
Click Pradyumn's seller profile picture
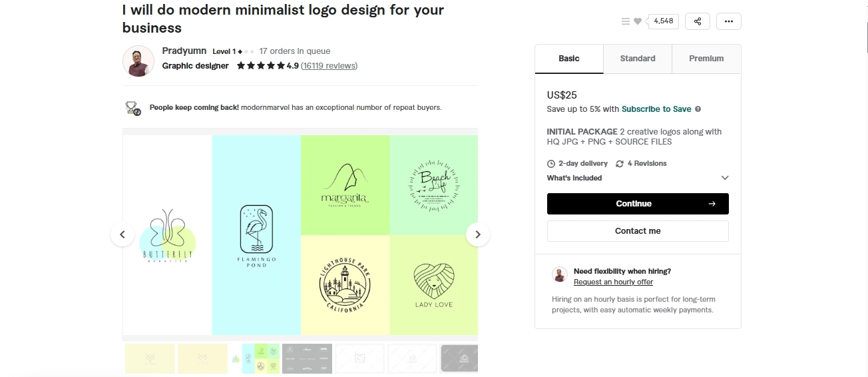(138, 61)
